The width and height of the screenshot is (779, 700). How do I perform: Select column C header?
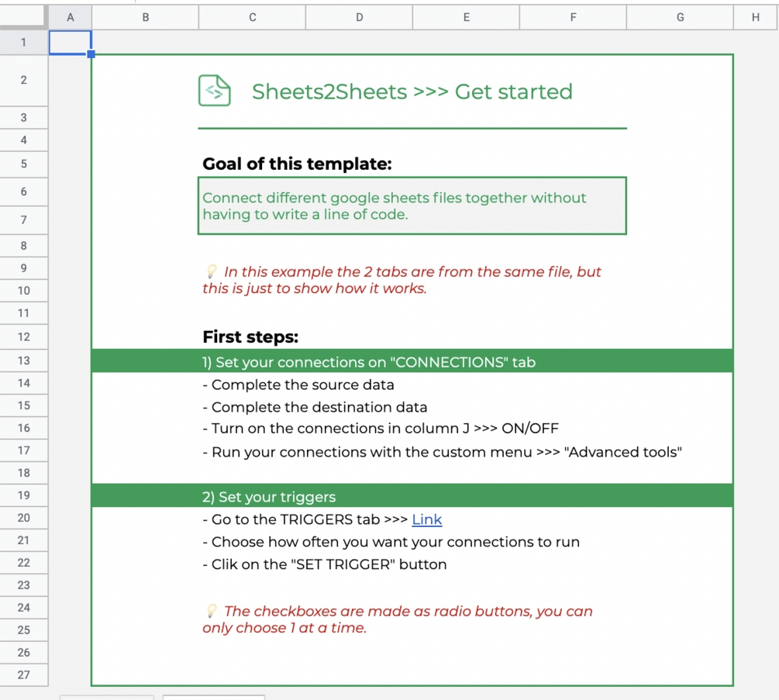point(253,17)
